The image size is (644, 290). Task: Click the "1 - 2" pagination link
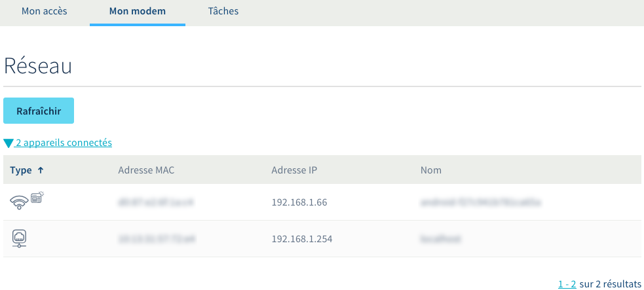tap(567, 283)
